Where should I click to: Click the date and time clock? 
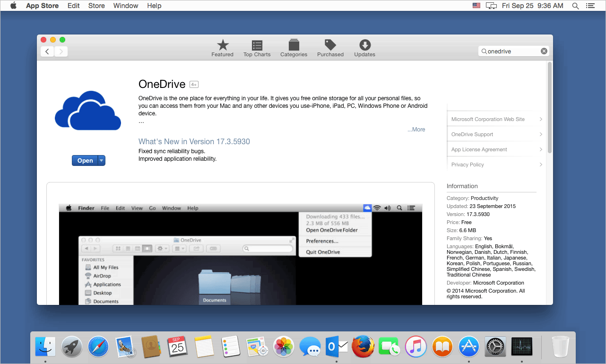(x=533, y=6)
